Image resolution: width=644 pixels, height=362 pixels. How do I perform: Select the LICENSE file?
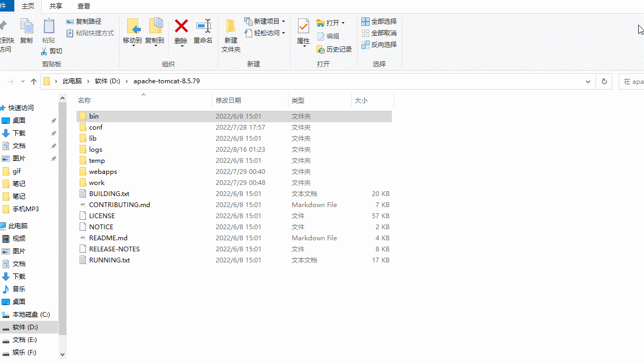click(x=234, y=216)
